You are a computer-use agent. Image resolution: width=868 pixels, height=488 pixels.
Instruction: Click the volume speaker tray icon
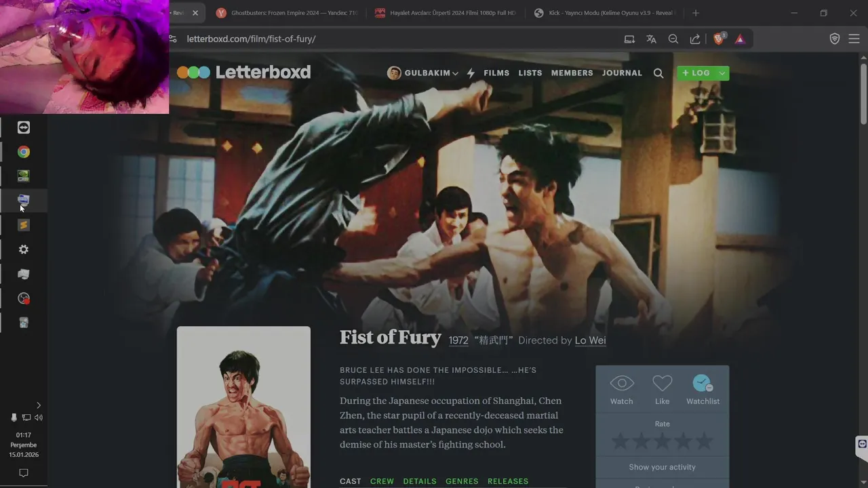point(39,418)
